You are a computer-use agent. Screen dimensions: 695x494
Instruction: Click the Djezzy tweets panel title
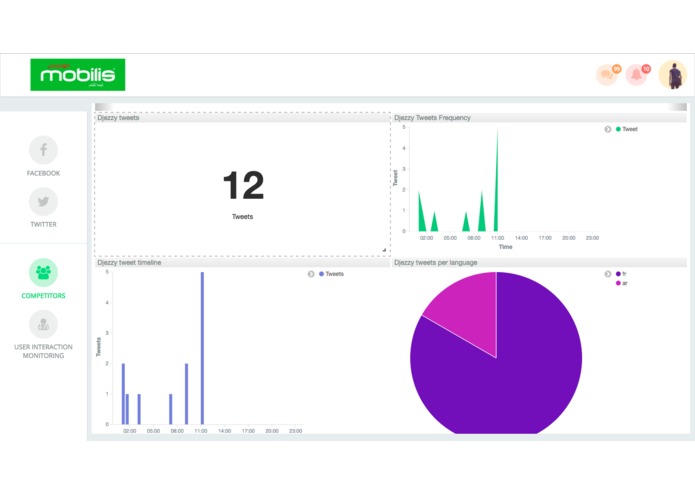pyautogui.click(x=118, y=118)
